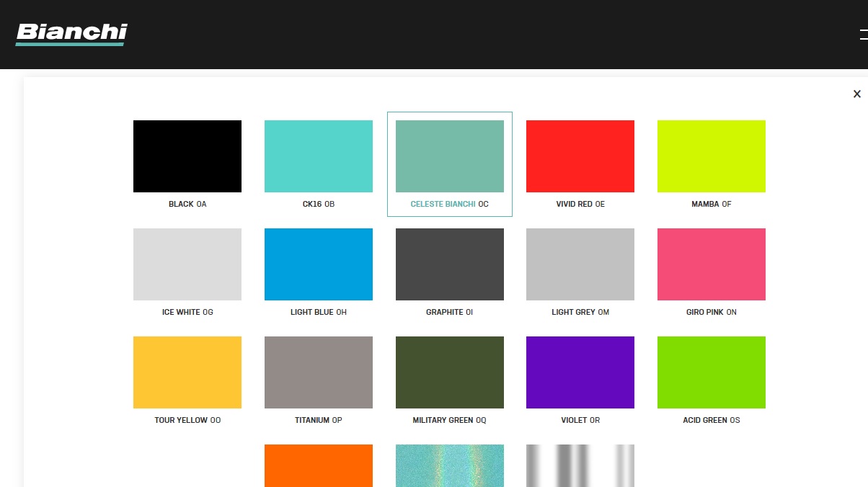Click the 'MAMBA 0F' label
Viewport: 868px width, 487px height.
(x=712, y=204)
